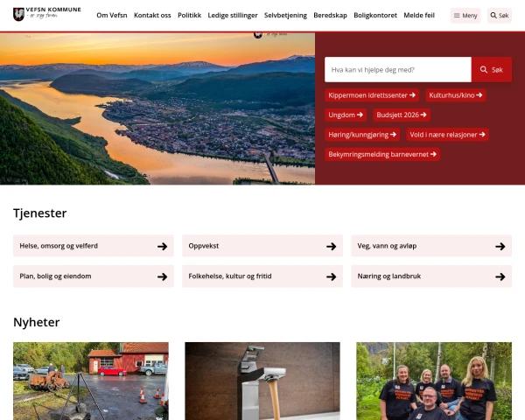This screenshot has height=420, width=525.
Task: Click arrow on Helse, omsorg og velferd
Action: click(163, 247)
